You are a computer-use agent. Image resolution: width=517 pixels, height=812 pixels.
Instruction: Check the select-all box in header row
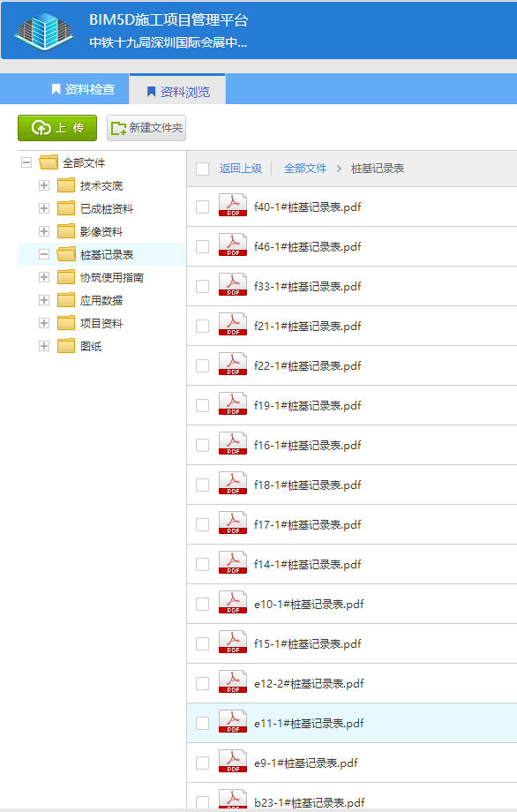tap(202, 169)
